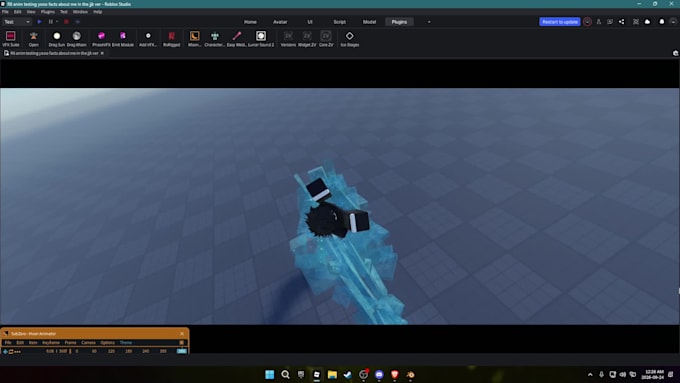Open the RoRigged plugin
680x383 pixels.
172,38
